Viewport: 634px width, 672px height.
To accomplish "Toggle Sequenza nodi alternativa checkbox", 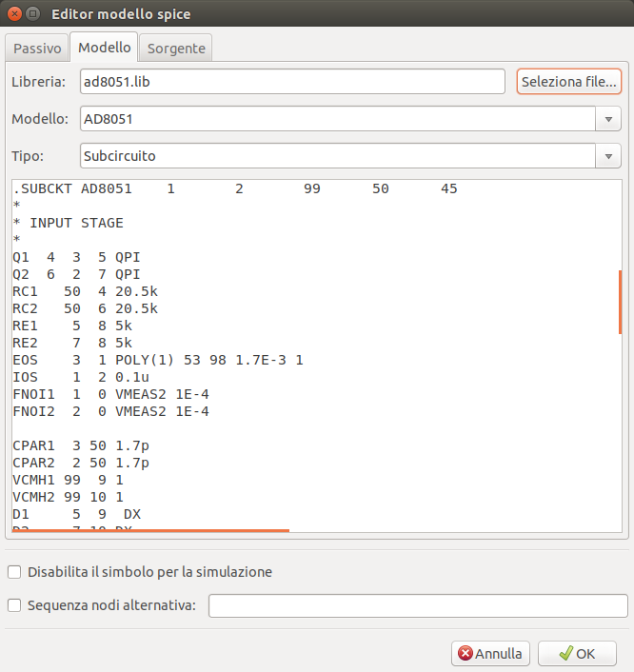I will coord(15,605).
